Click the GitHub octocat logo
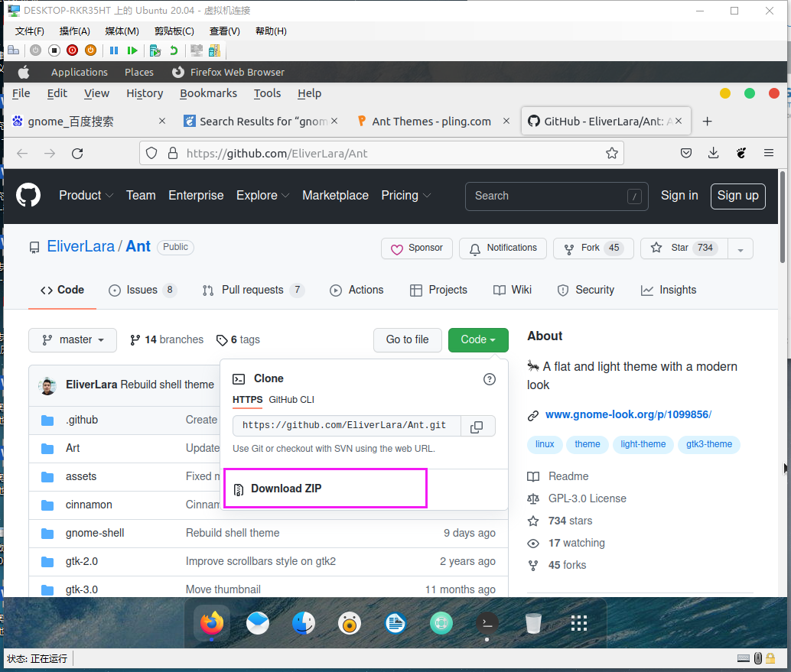 click(x=28, y=196)
